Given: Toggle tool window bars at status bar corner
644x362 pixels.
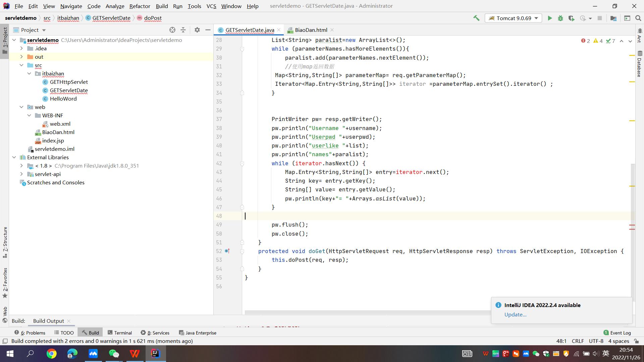Looking at the screenshot, I should click(x=5, y=341).
